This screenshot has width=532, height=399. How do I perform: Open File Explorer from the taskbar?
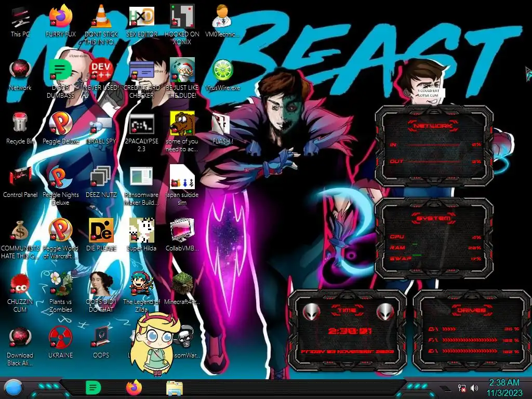tap(175, 389)
